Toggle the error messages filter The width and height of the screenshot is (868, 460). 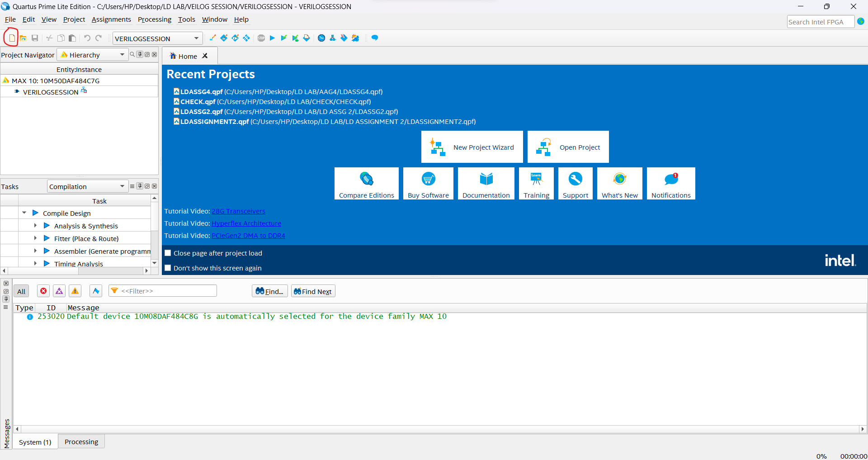click(x=43, y=291)
